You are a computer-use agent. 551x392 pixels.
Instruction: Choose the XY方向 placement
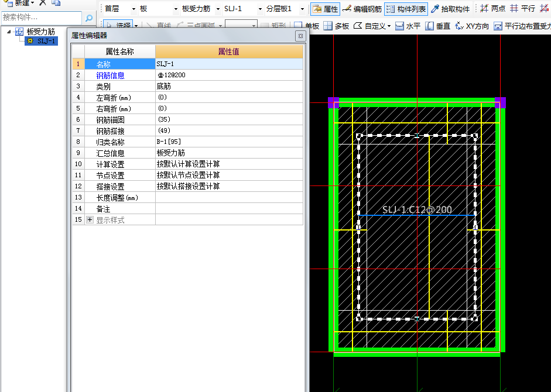(471, 26)
